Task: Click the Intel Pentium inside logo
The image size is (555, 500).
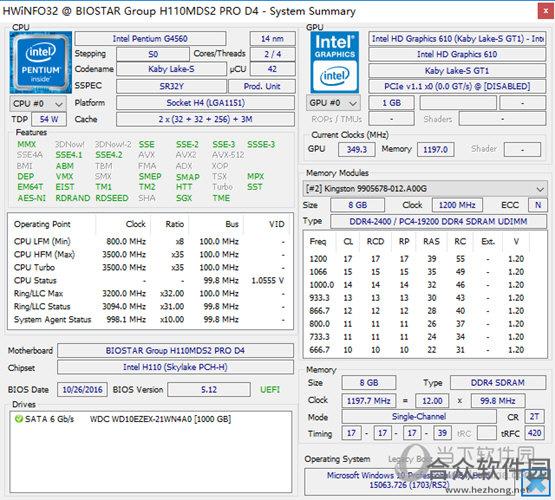Action: click(41, 62)
